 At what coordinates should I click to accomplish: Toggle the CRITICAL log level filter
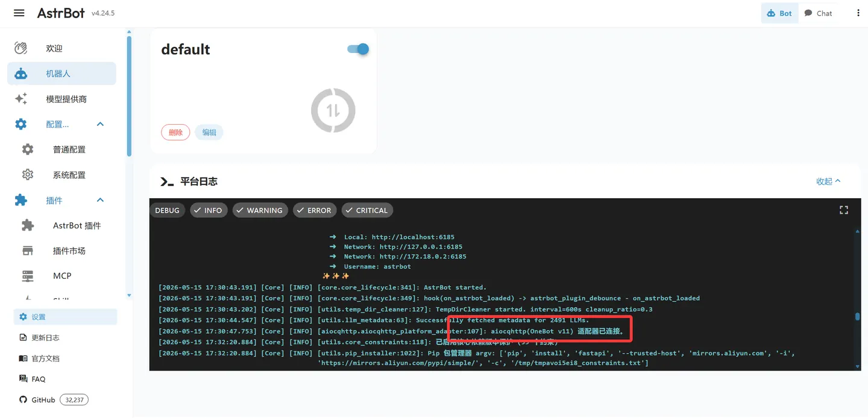click(x=367, y=210)
